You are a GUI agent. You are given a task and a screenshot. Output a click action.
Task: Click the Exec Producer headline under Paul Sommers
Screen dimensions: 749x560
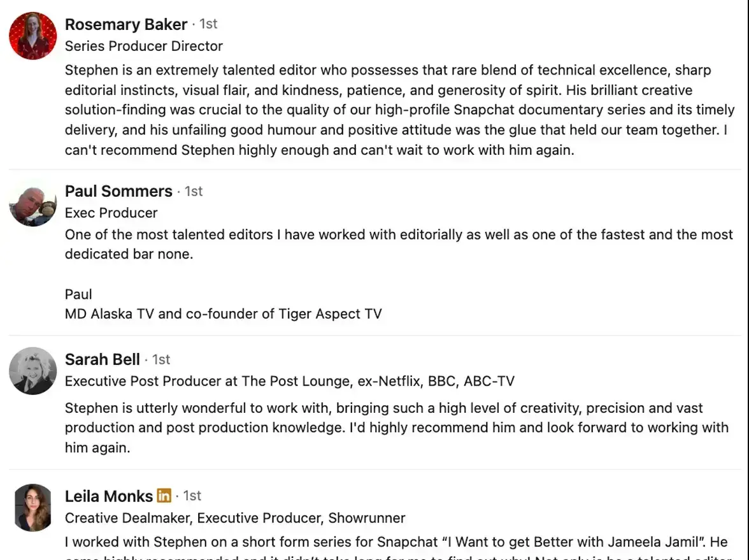111,213
